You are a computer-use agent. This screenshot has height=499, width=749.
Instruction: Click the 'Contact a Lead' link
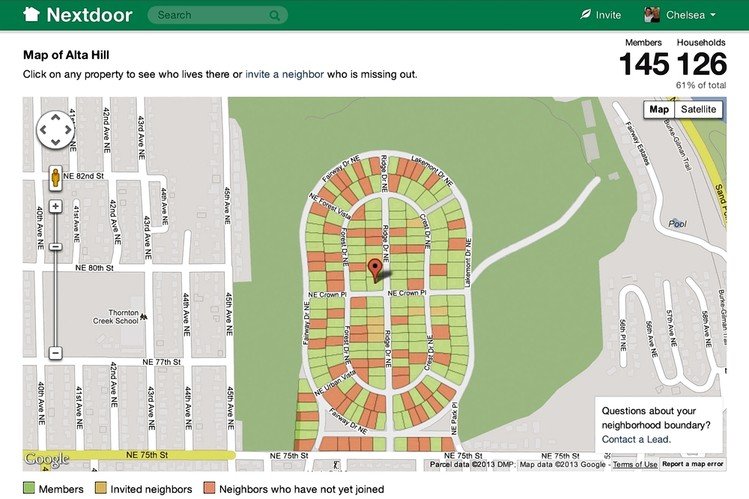pyautogui.click(x=636, y=439)
